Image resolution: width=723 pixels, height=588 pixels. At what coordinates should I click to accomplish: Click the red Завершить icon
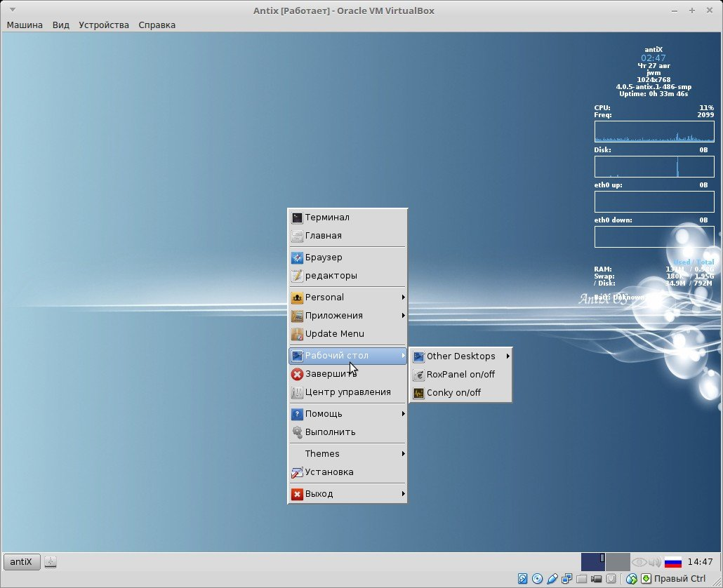297,374
